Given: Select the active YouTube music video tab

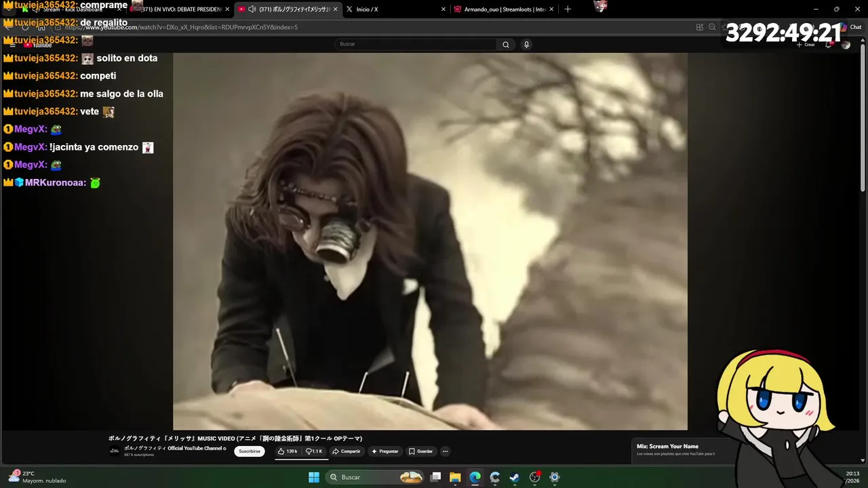Looking at the screenshot, I should (x=288, y=9).
